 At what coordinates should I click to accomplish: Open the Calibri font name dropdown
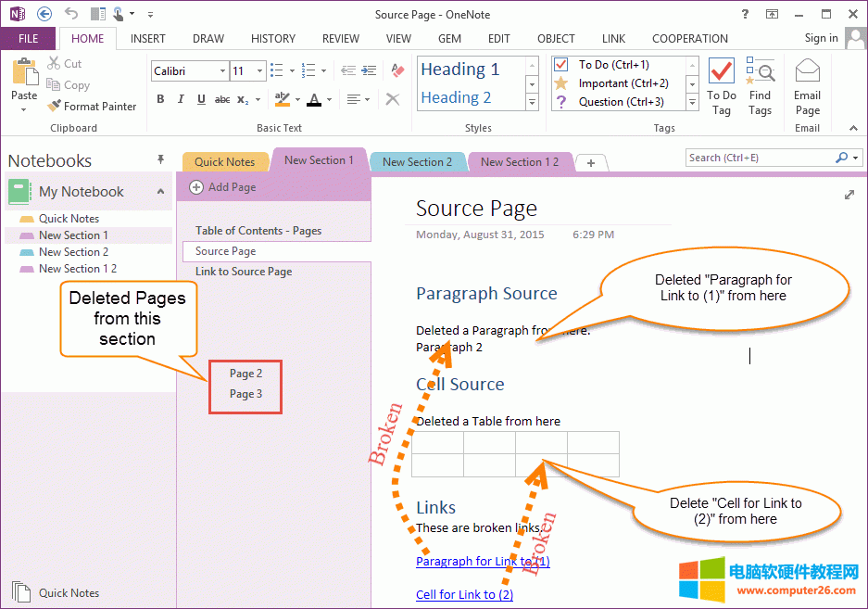(222, 71)
